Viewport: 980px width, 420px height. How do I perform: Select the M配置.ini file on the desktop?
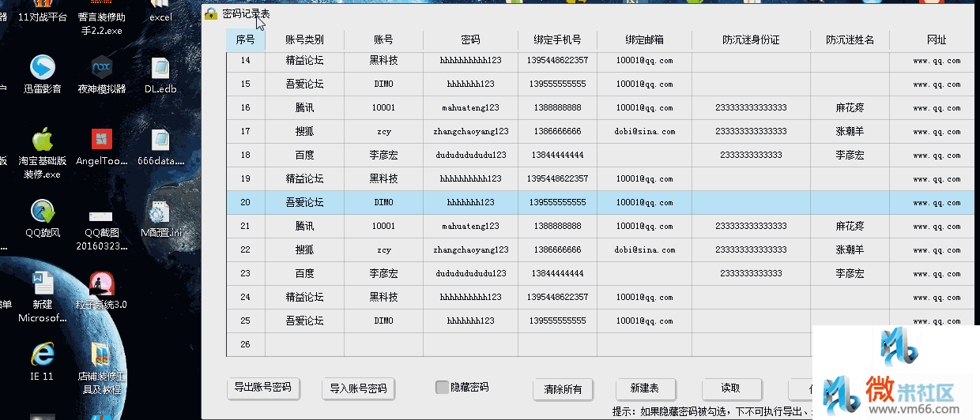click(161, 219)
